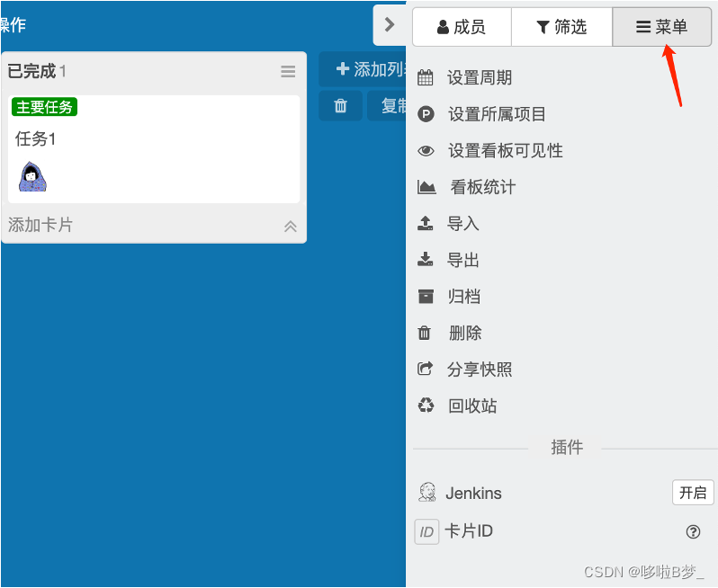Screen dimensions: 718x588
Task: Click the Jenkins plugin name
Action: click(473, 494)
